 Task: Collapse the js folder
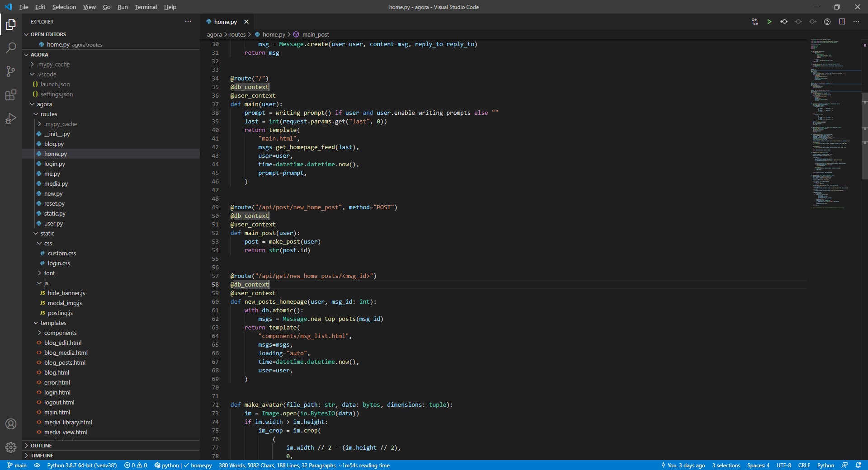tap(111, 283)
